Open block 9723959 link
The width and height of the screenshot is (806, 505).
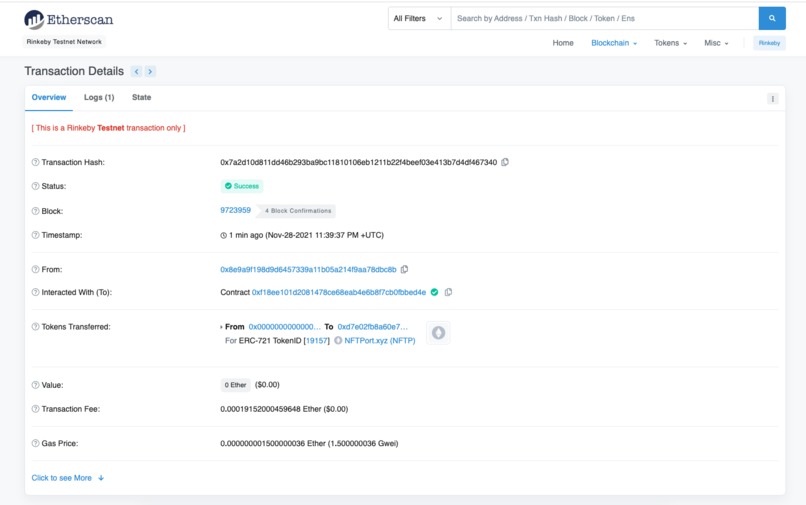pyautogui.click(x=235, y=210)
